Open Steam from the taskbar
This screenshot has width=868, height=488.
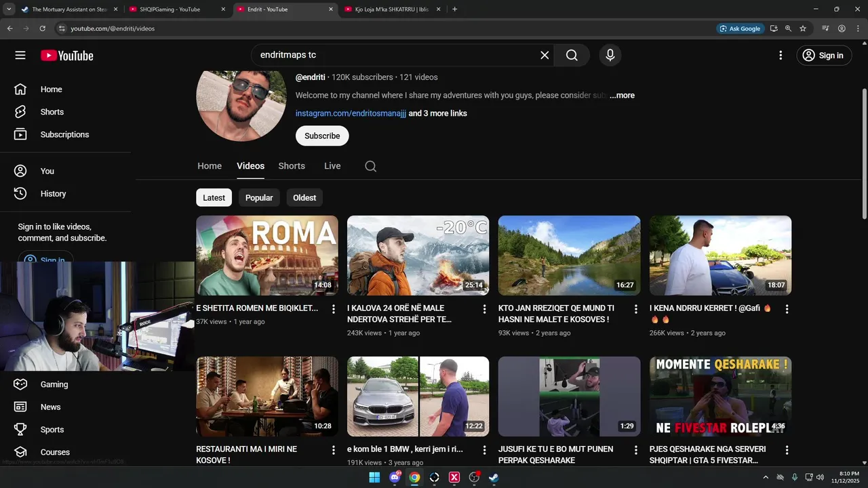(x=494, y=477)
